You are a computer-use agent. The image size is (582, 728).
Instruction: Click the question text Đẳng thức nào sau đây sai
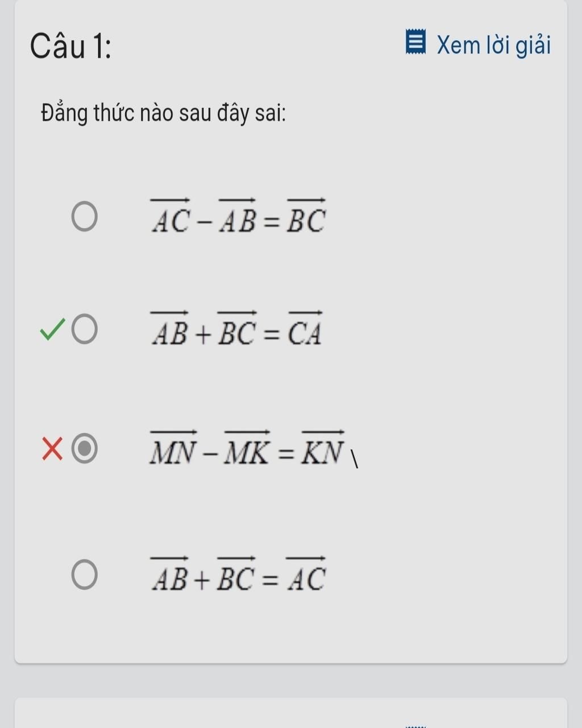click(x=164, y=113)
